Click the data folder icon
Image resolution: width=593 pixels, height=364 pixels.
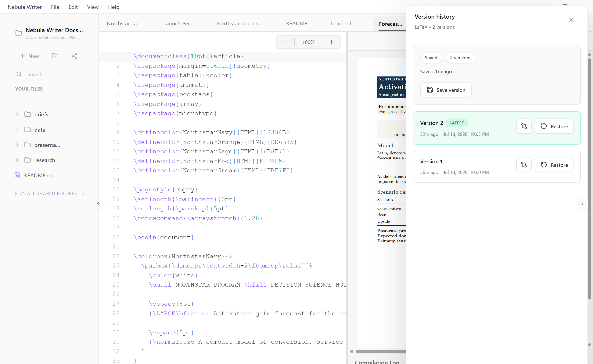(28, 130)
